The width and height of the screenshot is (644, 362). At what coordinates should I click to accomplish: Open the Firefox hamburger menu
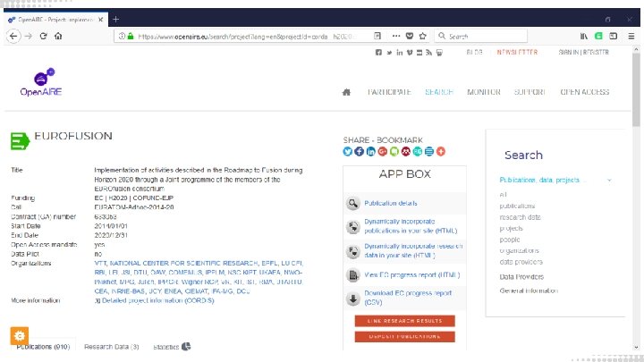coord(631,36)
